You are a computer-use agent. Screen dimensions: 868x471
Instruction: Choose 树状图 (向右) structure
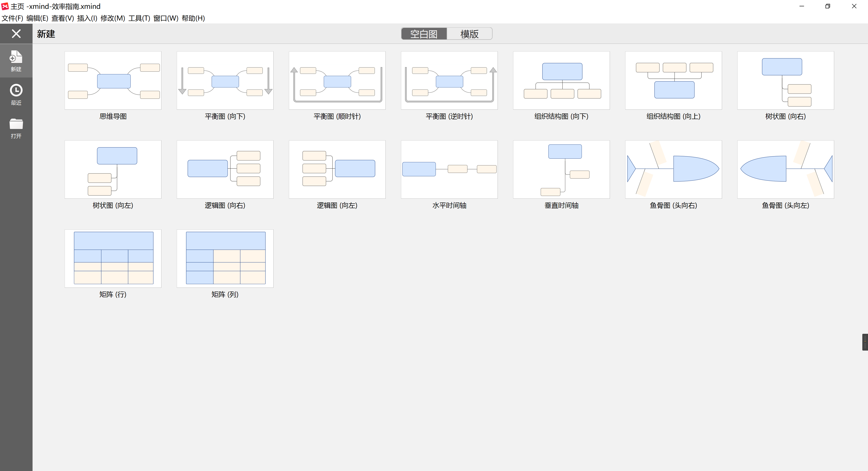click(785, 80)
